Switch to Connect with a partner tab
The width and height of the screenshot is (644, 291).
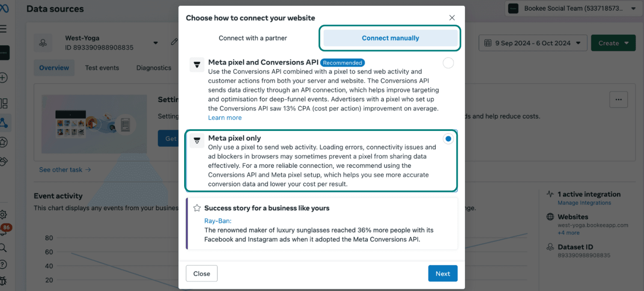253,38
